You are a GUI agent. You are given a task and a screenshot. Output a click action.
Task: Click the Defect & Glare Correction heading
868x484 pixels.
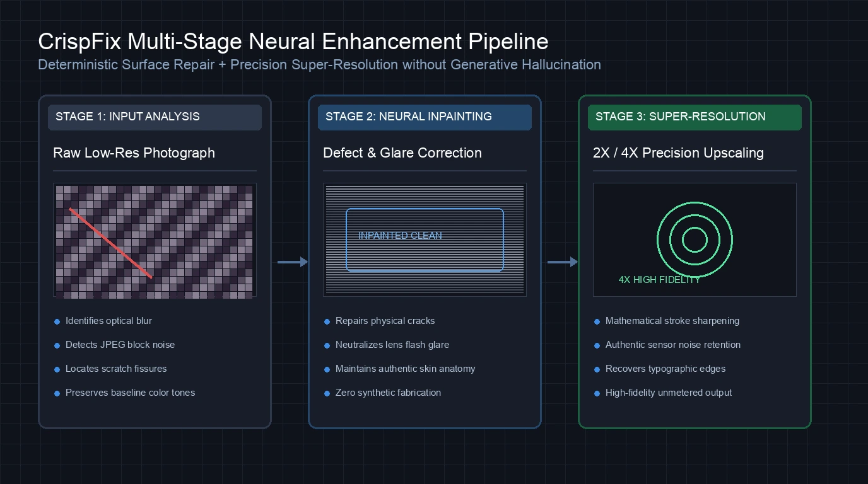click(x=402, y=153)
